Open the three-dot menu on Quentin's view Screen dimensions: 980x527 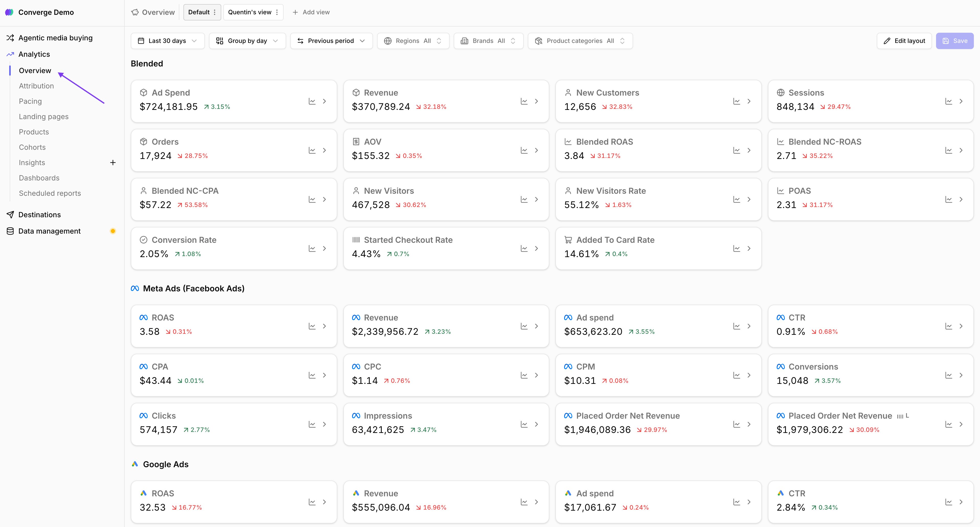coord(277,12)
